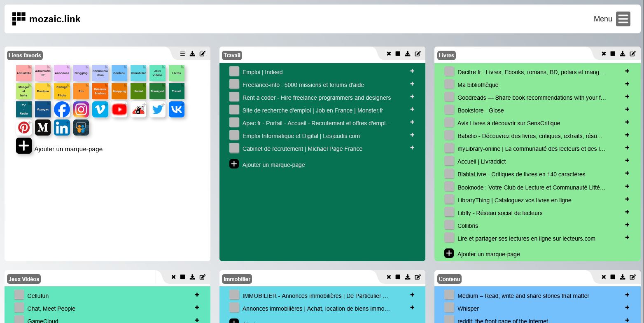Image resolution: width=644 pixels, height=323 pixels.
Task: Open the Instagram bookmark icon
Action: [x=81, y=110]
